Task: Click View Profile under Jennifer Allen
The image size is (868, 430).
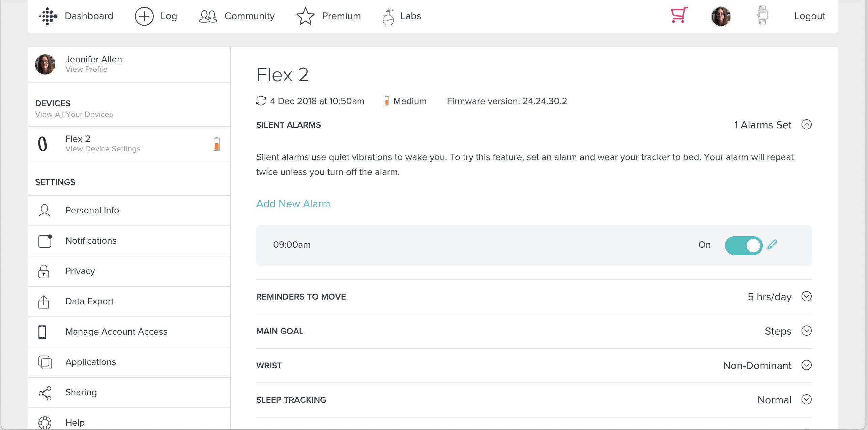Action: [86, 69]
